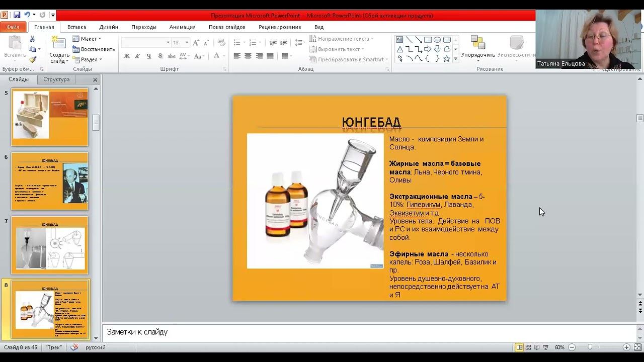Select the down block arrow shape
This screenshot has height=362, width=644.
coord(437,49)
